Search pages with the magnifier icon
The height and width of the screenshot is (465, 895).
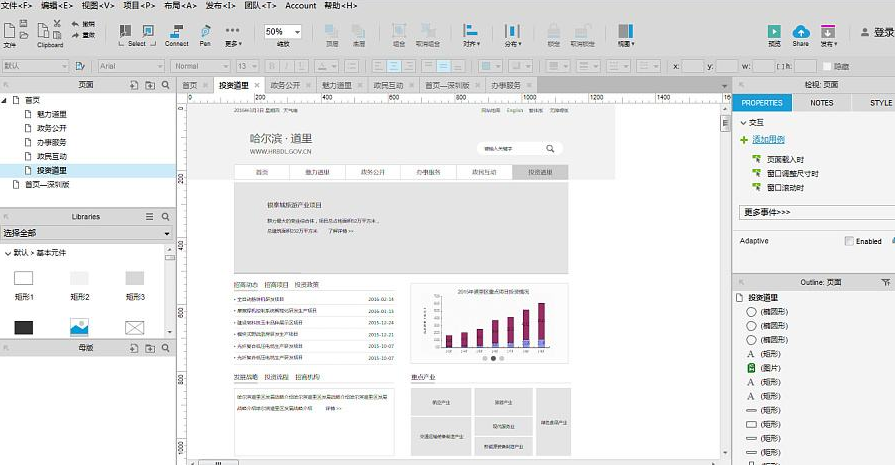(x=166, y=86)
